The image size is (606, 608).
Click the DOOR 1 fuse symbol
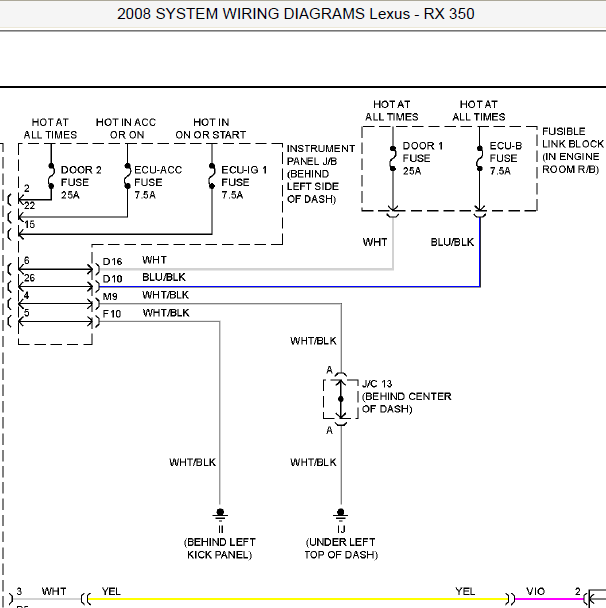click(x=393, y=158)
